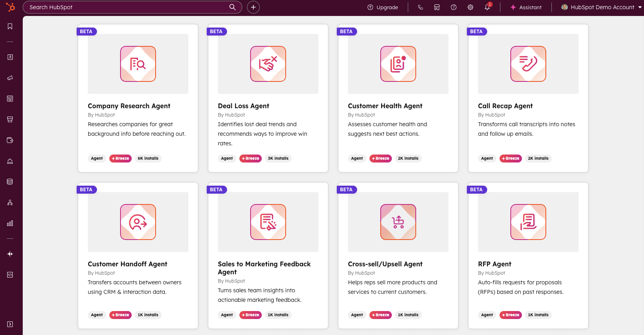This screenshot has height=335, width=644.
Task: Open the notifications bell
Action: coord(487,7)
